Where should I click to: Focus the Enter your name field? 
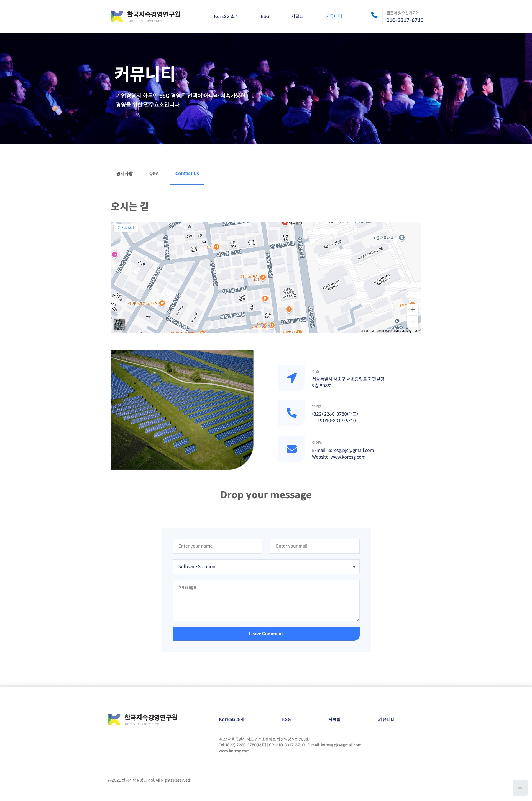coord(217,546)
